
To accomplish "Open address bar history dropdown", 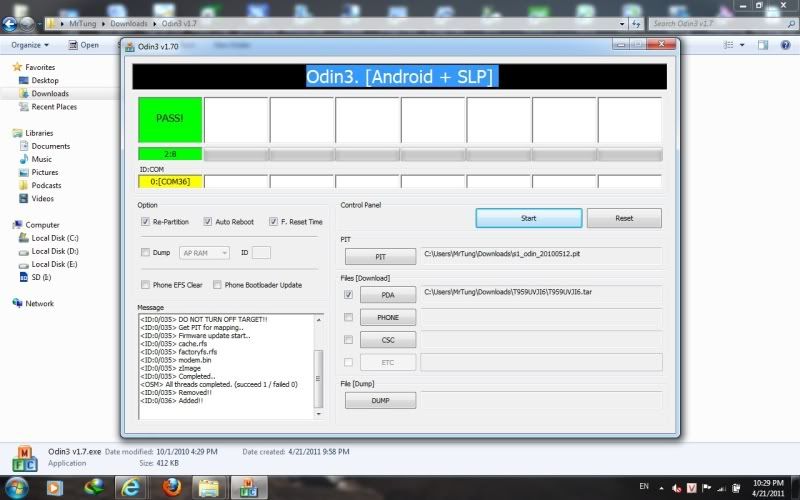I will click(x=622, y=23).
